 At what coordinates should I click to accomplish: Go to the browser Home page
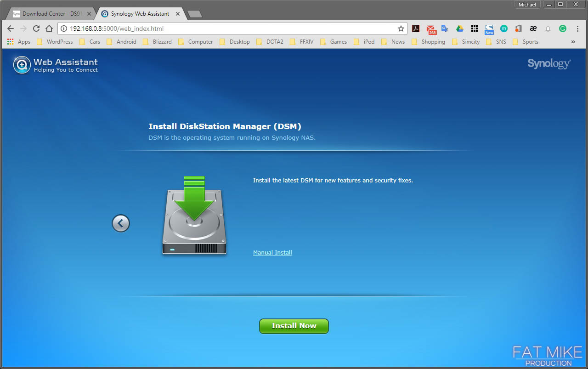49,28
